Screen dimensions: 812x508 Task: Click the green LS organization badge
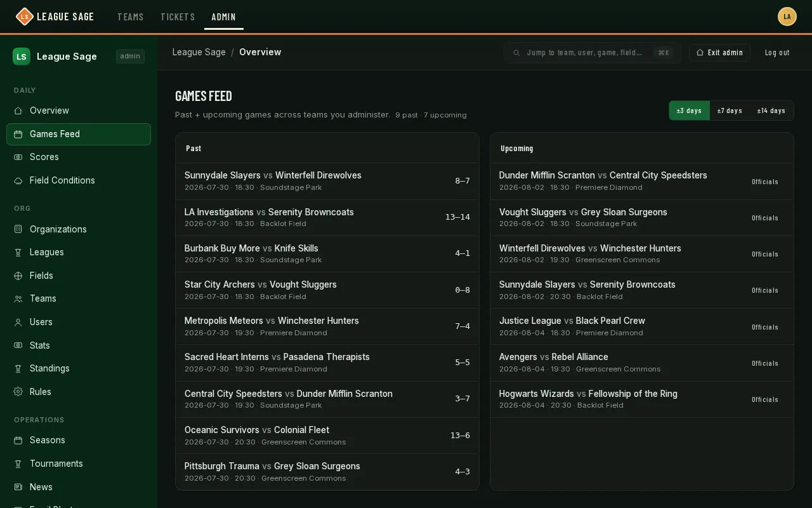(x=22, y=57)
